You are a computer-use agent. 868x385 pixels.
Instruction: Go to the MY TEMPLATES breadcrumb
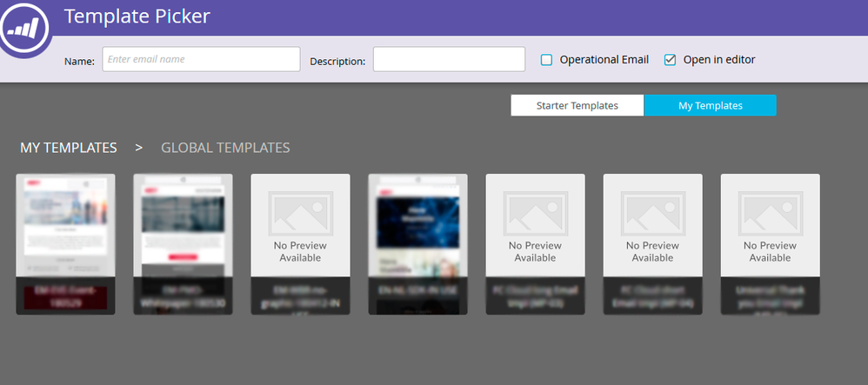tap(69, 148)
